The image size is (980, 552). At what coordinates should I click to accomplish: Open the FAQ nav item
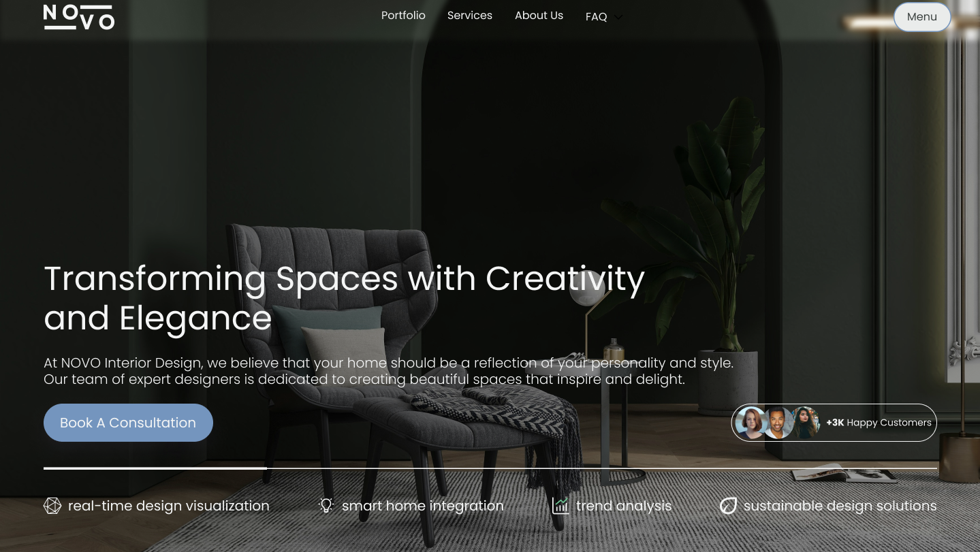coord(596,17)
